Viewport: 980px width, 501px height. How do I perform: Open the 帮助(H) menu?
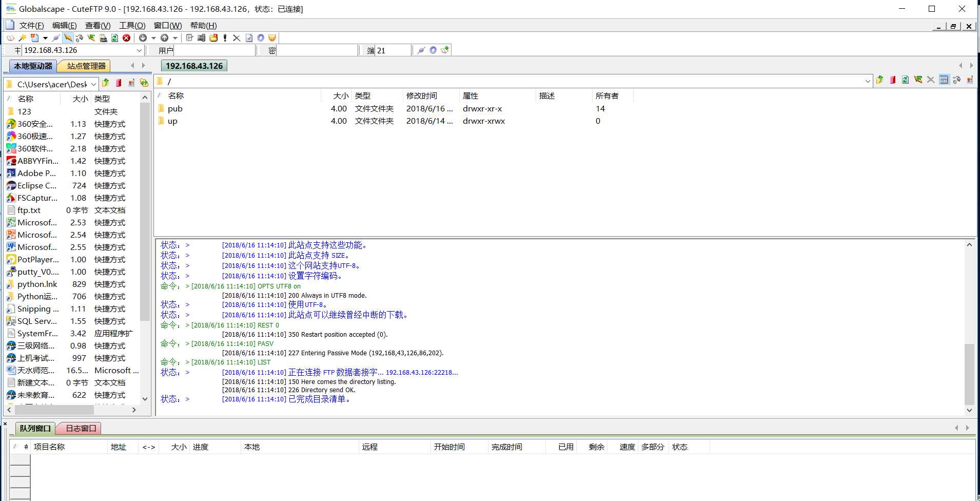[x=203, y=26]
